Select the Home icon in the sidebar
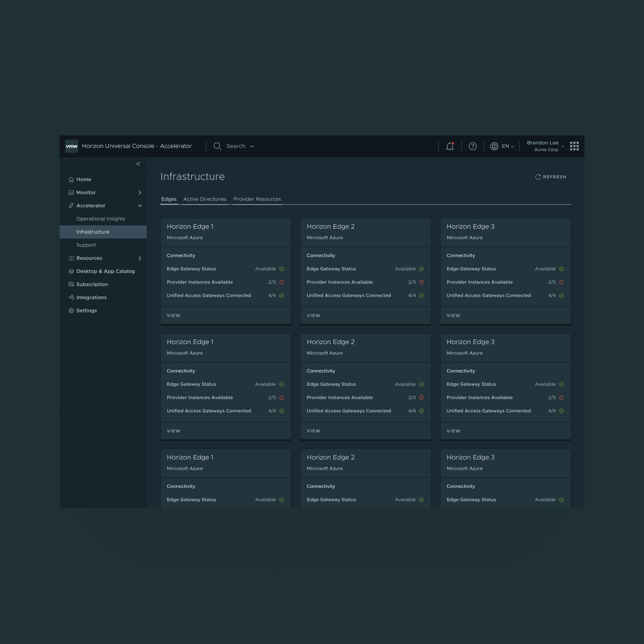 tap(71, 179)
